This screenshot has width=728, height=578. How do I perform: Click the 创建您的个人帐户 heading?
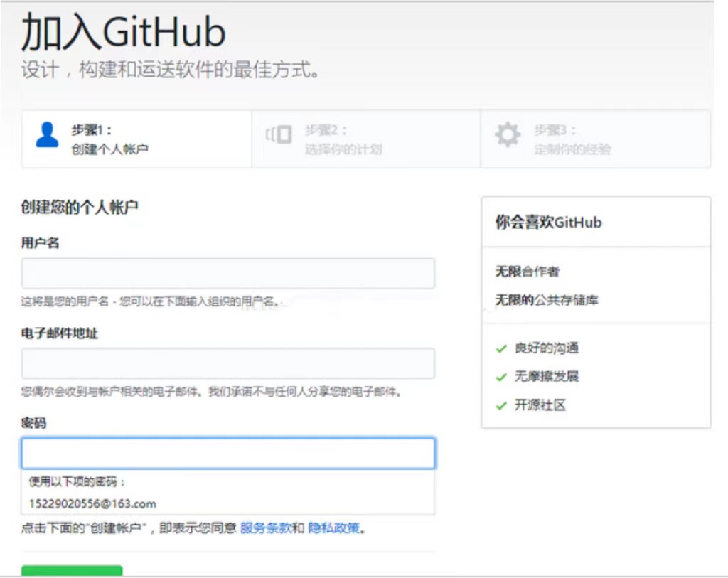[x=80, y=207]
